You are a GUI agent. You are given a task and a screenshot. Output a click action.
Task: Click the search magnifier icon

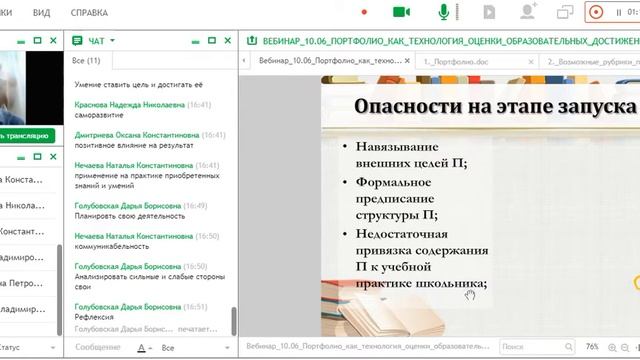click(569, 347)
